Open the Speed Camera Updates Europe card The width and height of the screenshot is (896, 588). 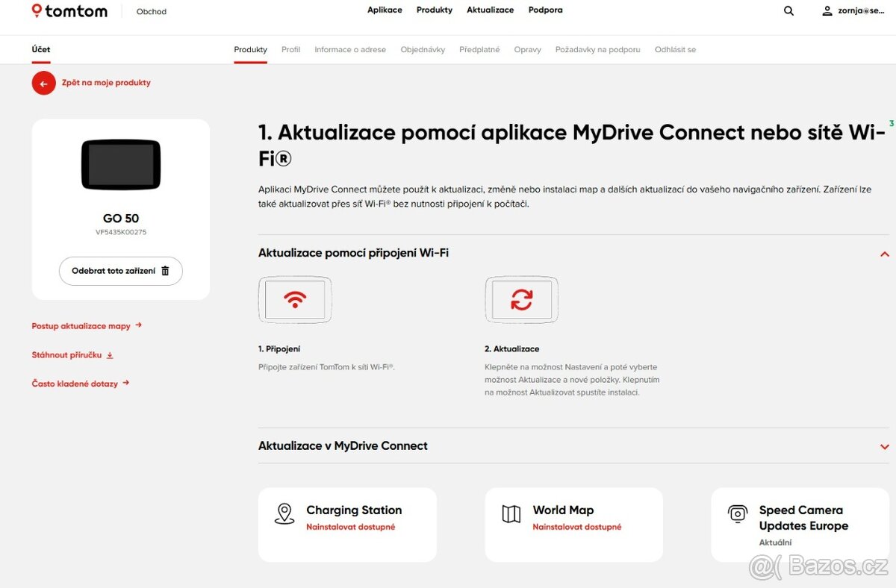800,525
